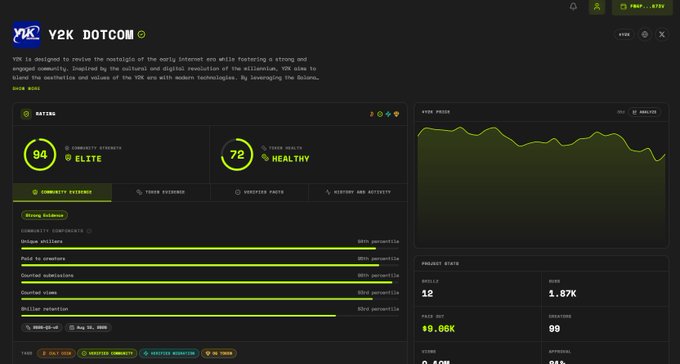Click the Shiller retention progress bar
Screen dimensions: 680x364
coord(210,316)
